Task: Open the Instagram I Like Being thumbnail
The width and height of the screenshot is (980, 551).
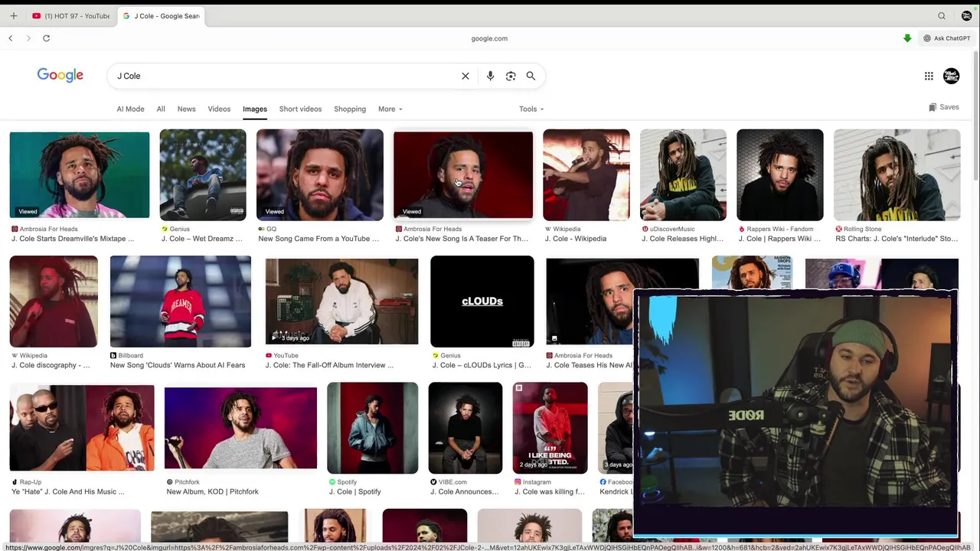Action: [550, 428]
